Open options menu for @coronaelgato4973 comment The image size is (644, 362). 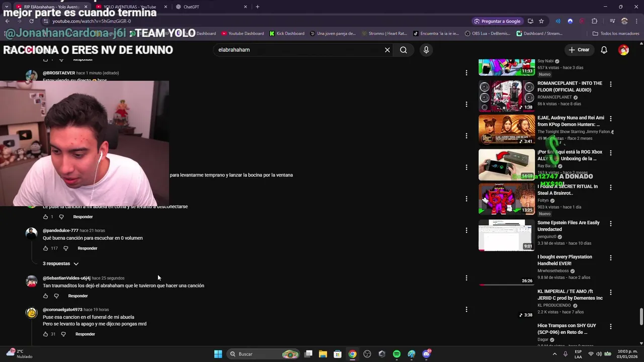(x=466, y=310)
